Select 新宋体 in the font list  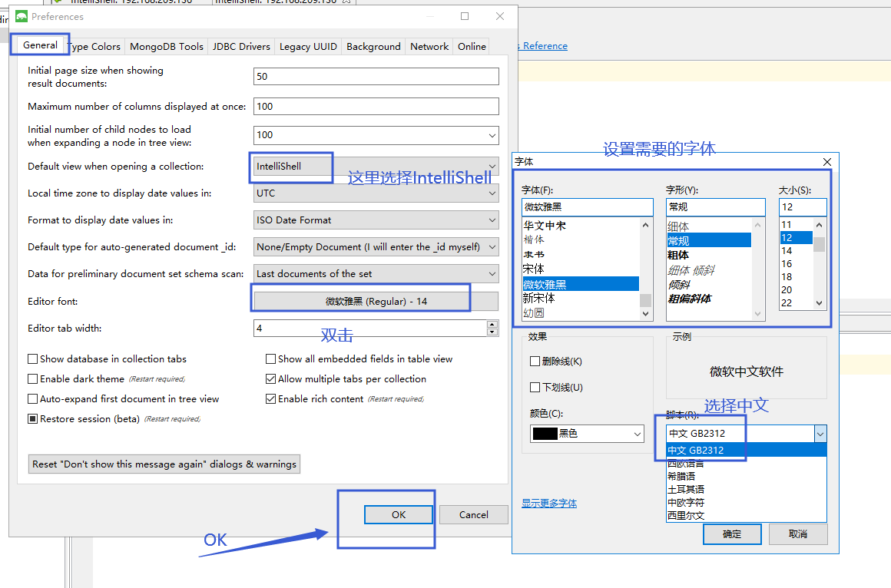[x=538, y=299]
